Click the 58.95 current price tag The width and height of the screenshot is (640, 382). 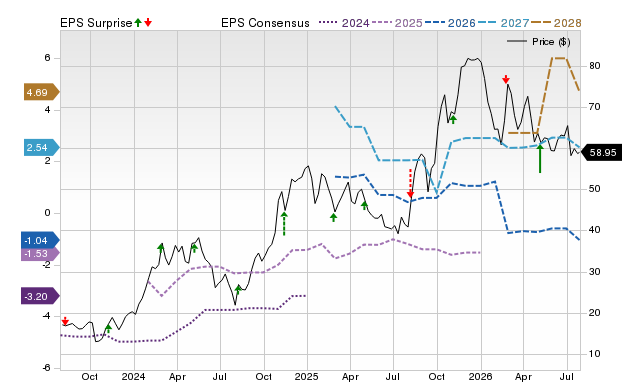coord(602,153)
